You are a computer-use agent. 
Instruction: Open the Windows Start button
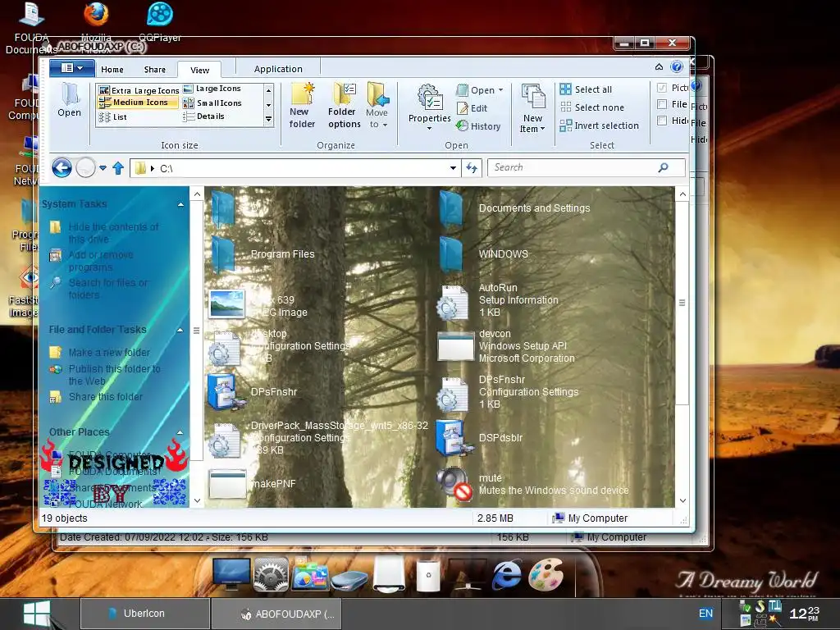click(x=36, y=614)
